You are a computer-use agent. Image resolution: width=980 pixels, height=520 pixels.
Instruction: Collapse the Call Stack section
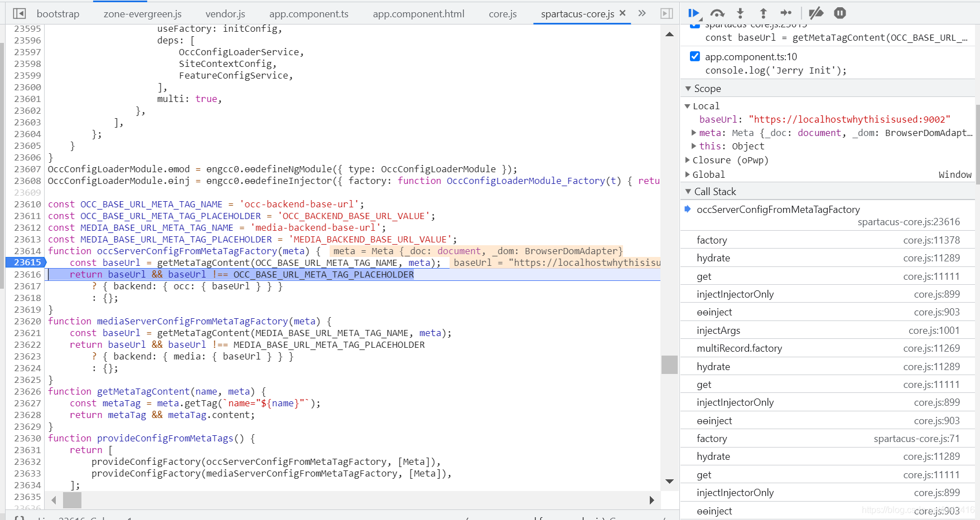[x=688, y=191]
